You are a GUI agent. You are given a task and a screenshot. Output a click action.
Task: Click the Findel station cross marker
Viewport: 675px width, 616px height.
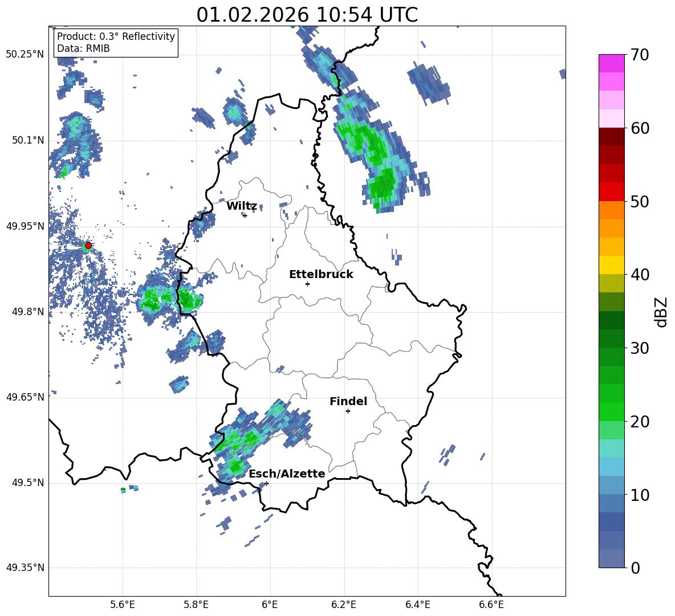[x=348, y=411]
